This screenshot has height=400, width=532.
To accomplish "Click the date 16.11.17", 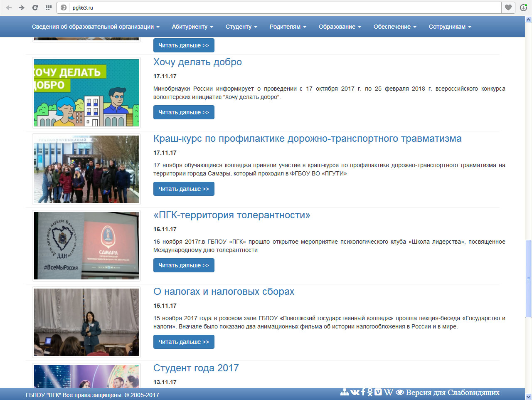I will [165, 229].
